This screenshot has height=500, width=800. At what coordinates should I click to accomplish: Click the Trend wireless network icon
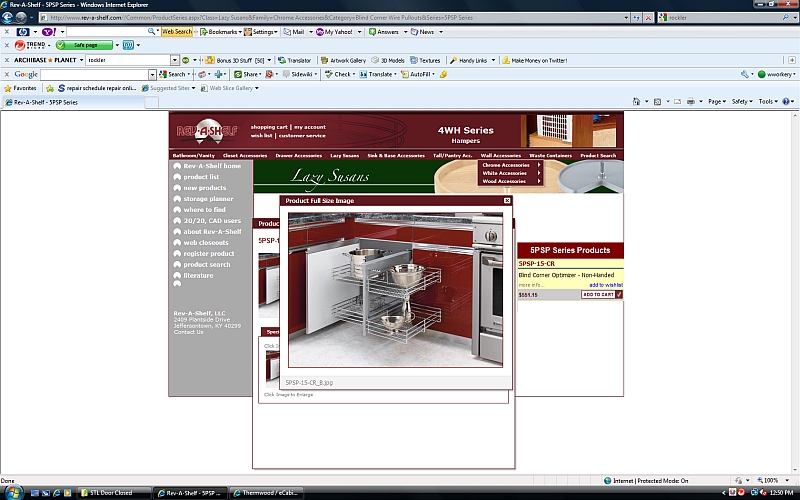coord(128,45)
